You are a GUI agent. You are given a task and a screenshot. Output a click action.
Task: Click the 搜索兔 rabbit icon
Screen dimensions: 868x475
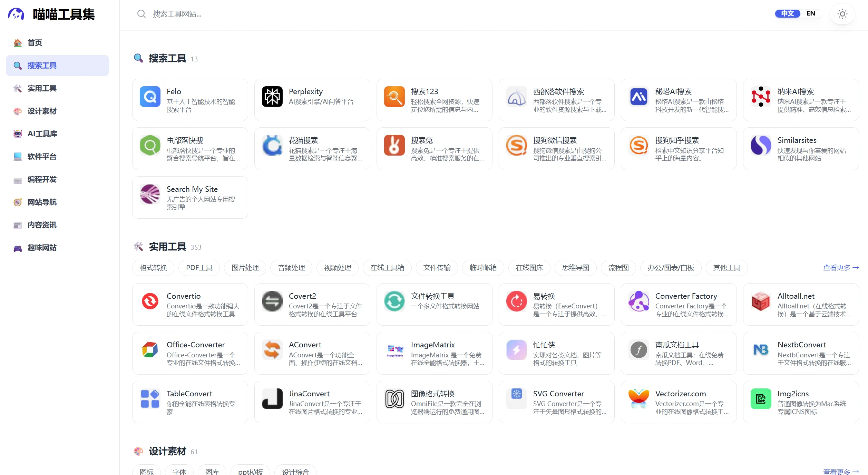(394, 145)
